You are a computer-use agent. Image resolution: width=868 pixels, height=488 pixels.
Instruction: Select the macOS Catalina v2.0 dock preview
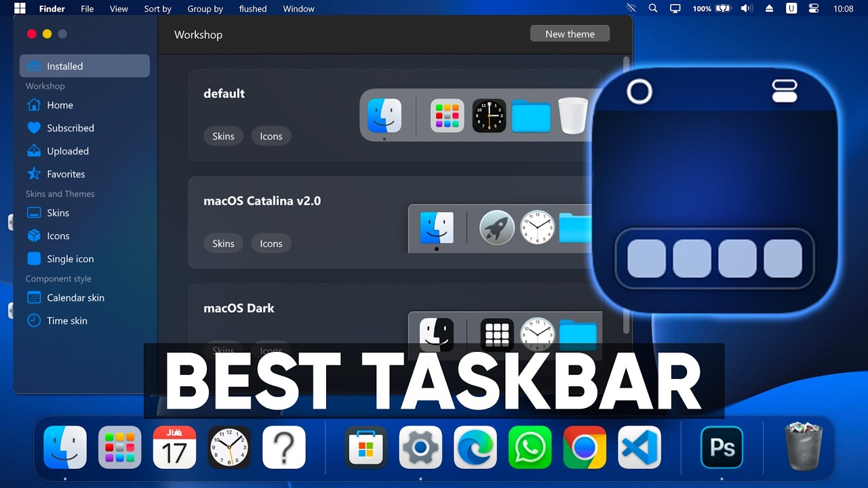tap(500, 228)
